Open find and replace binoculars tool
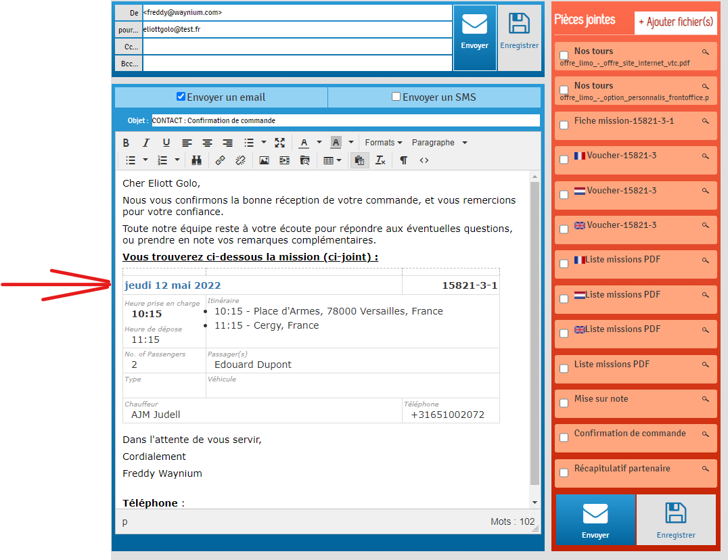This screenshot has width=728, height=560. (196, 160)
